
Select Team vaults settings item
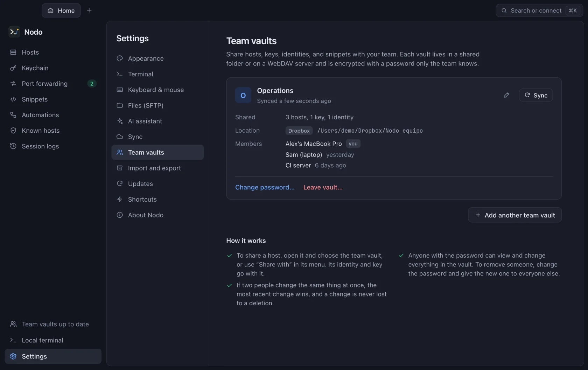(157, 153)
